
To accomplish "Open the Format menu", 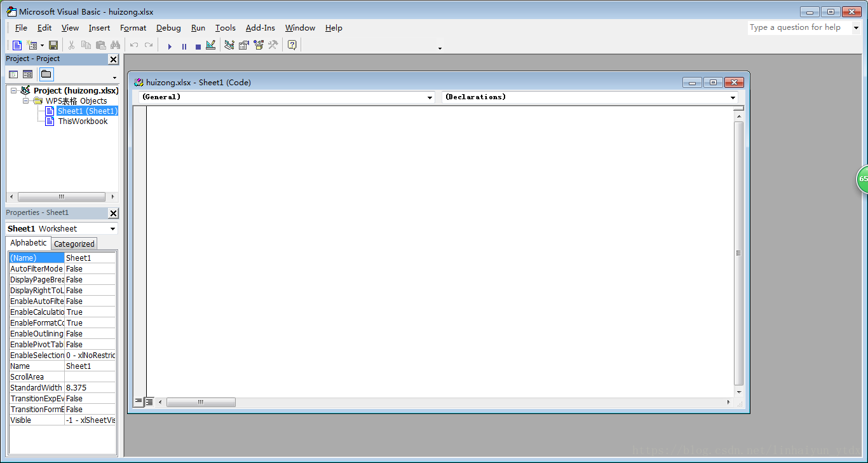I will click(x=133, y=28).
